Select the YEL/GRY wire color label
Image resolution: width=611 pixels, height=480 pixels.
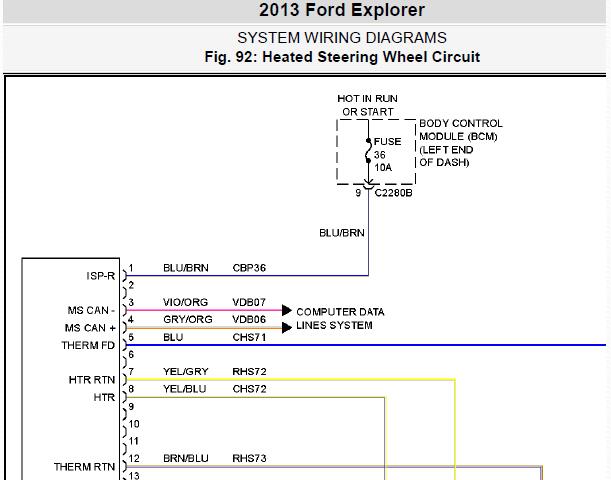click(186, 372)
